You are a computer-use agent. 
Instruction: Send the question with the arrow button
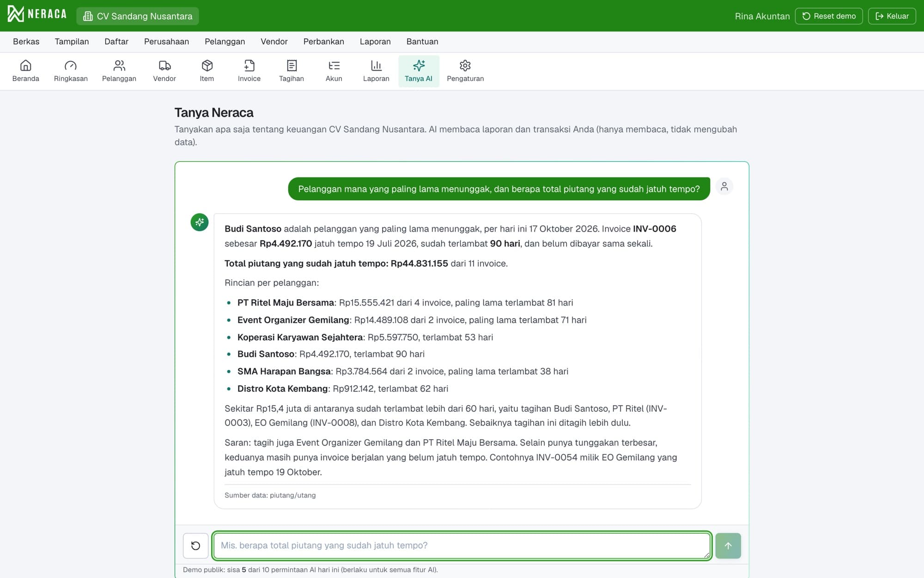coord(728,546)
